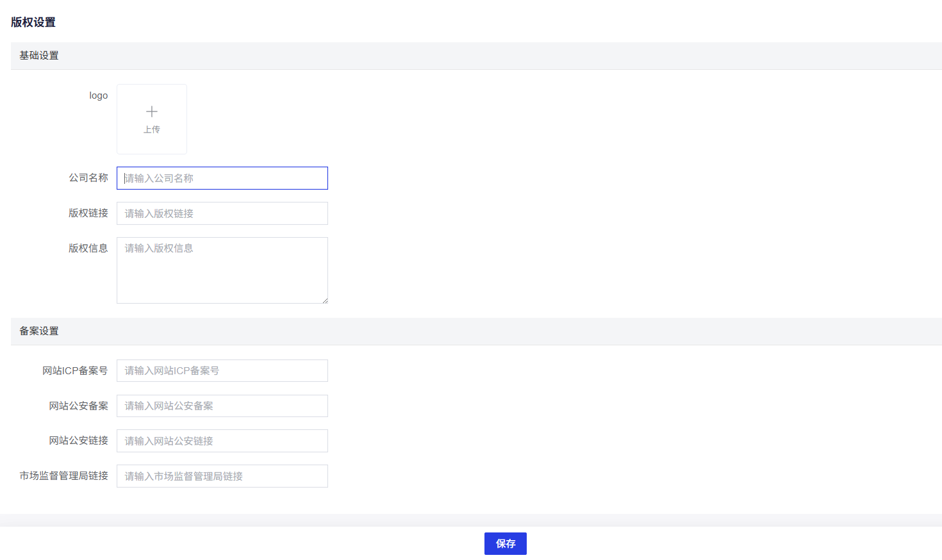Click the 基础设置 section header
Screen dimensions: 942x560
click(39, 56)
